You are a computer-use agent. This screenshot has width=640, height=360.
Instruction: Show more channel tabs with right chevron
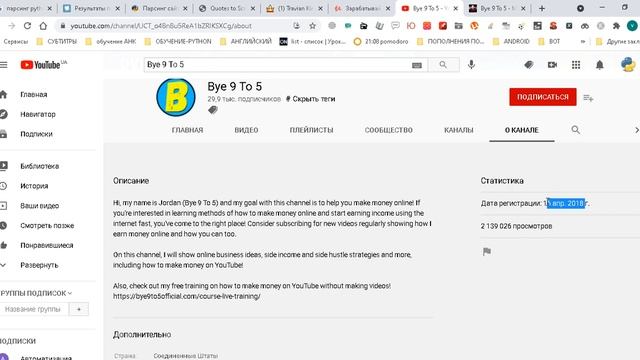click(636, 130)
